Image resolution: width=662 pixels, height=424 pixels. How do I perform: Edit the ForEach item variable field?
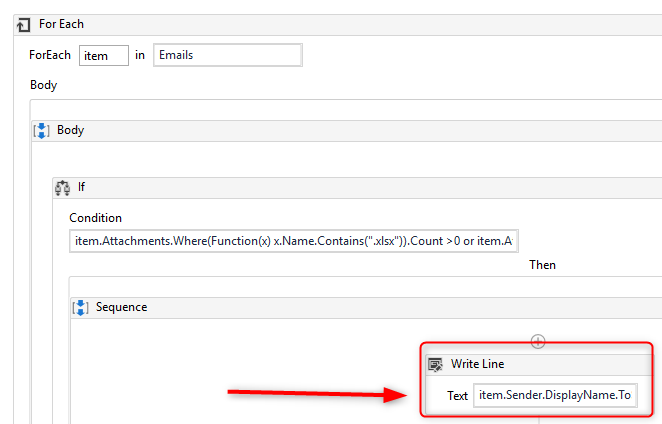(x=104, y=56)
